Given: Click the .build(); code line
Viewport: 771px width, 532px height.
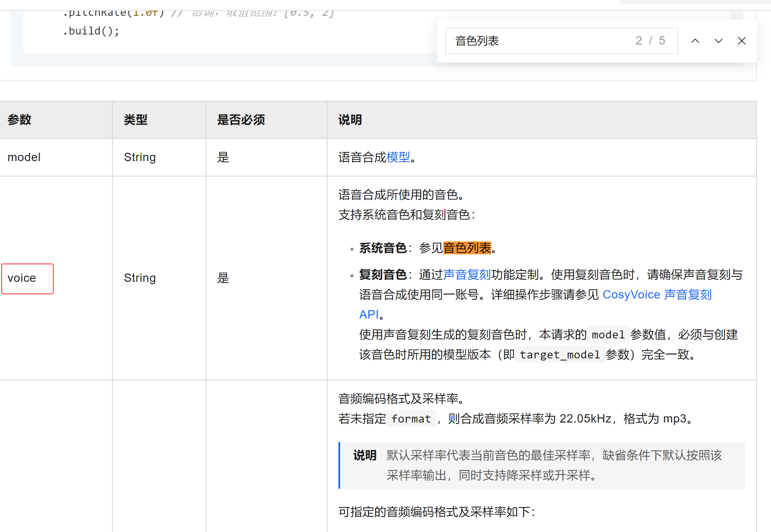Looking at the screenshot, I should point(91,31).
